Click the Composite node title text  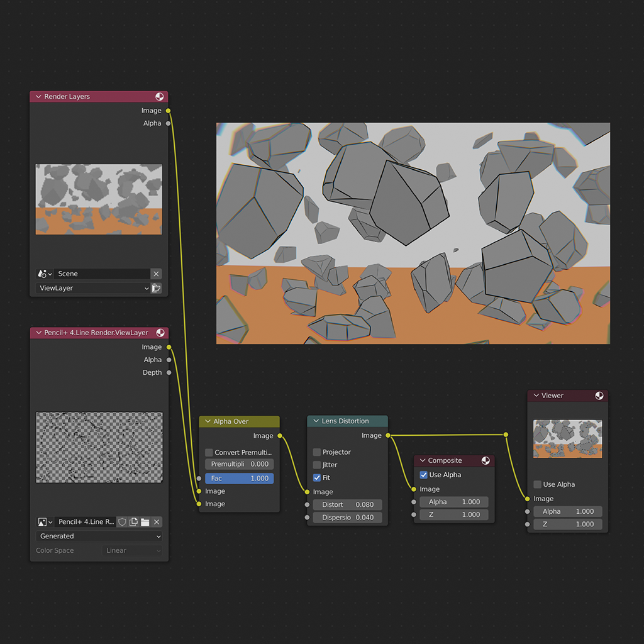[445, 460]
